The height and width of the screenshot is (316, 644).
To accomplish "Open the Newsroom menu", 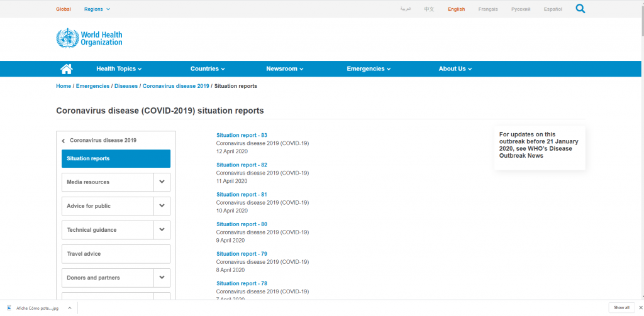I will pos(285,69).
